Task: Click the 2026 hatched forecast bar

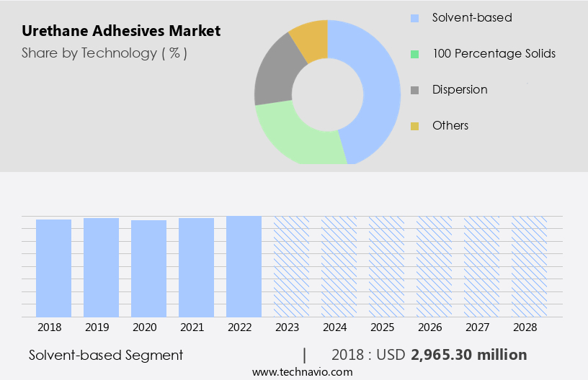Action: pyautogui.click(x=435, y=266)
